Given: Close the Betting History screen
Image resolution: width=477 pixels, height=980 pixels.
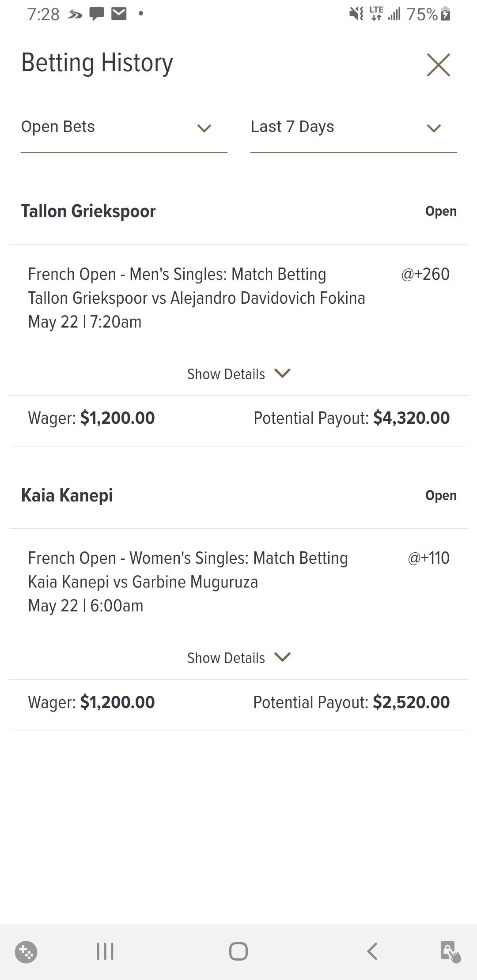Looking at the screenshot, I should pyautogui.click(x=438, y=65).
